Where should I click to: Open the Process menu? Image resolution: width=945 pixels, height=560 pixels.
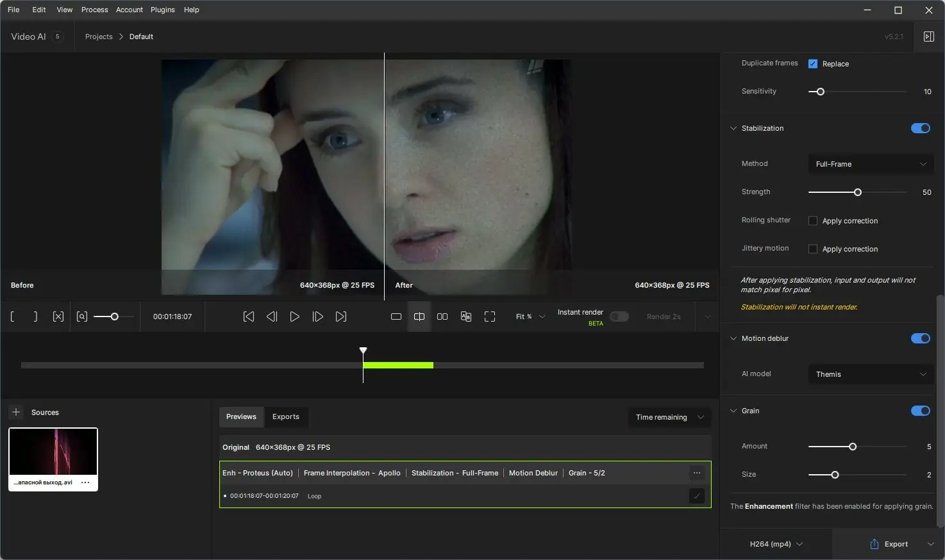pos(94,10)
